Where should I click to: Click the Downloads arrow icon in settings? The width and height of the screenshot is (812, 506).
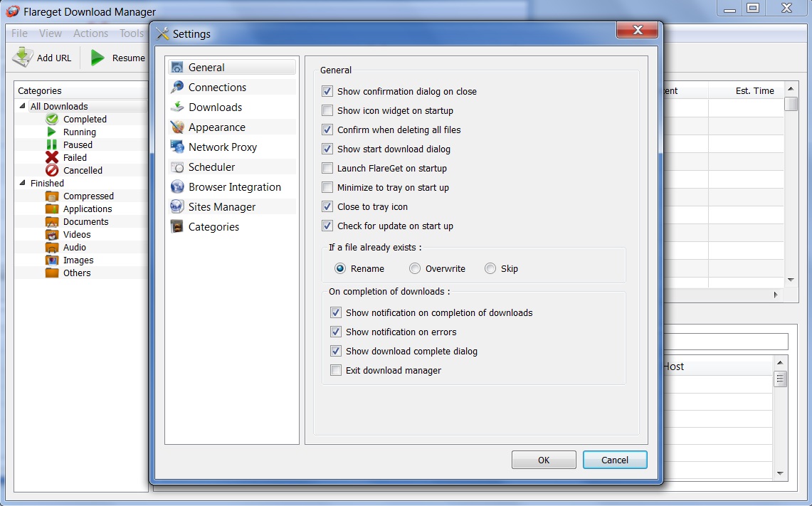pos(177,107)
